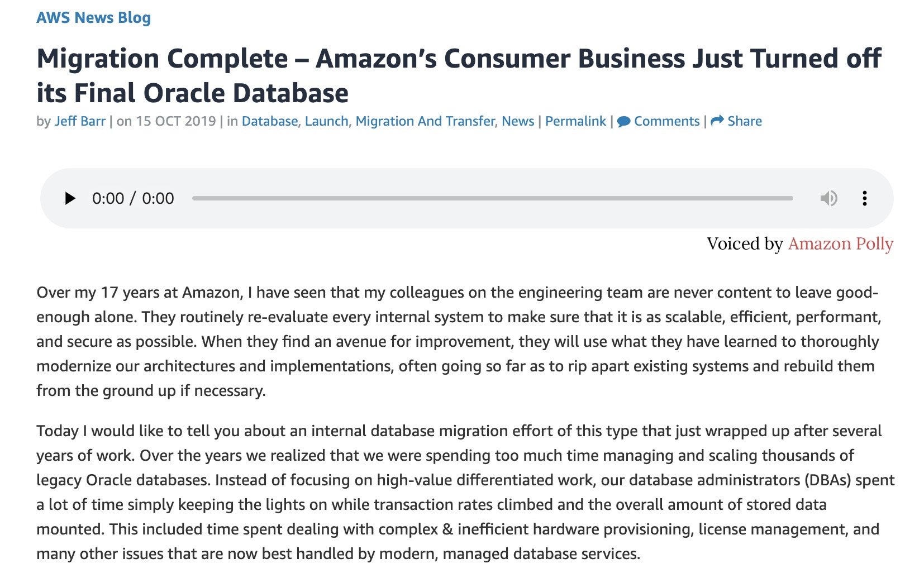Image resolution: width=924 pixels, height=573 pixels.
Task: Click the comments speech bubble icon
Action: 624,122
